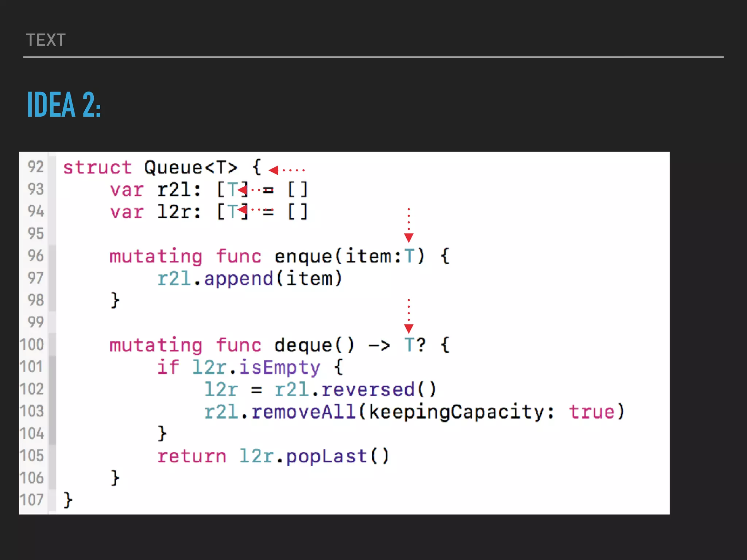Click the true keyword in keepingCapacity argument

coord(592,412)
